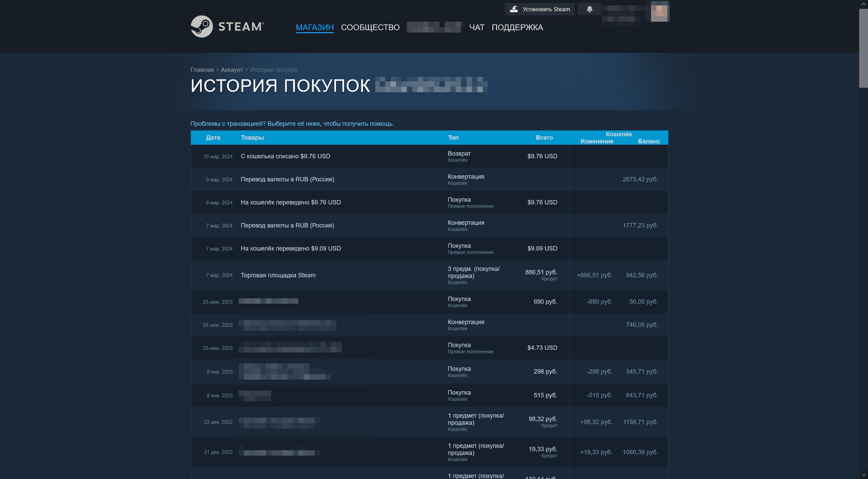Image resolution: width=868 pixels, height=479 pixels.
Task: Click the scrollbar down arrow
Action: pyautogui.click(x=863, y=475)
